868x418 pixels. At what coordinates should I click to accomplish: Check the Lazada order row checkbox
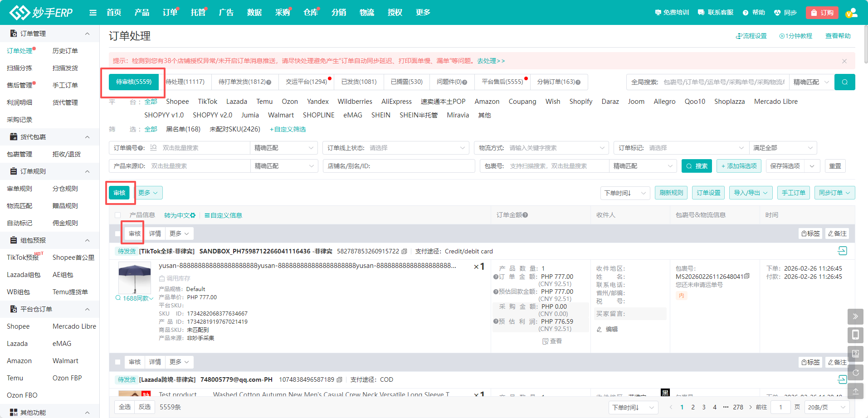pos(118,362)
